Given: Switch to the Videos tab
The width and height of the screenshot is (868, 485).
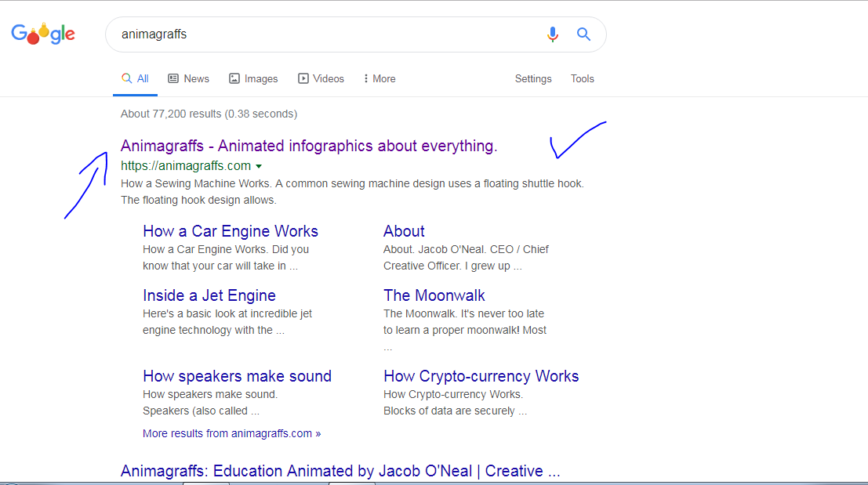Looking at the screenshot, I should pyautogui.click(x=321, y=78).
